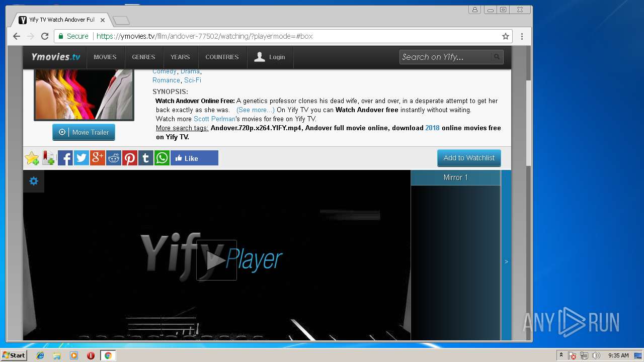The image size is (644, 362).
Task: Close the Yify TV browser tab
Action: (103, 20)
